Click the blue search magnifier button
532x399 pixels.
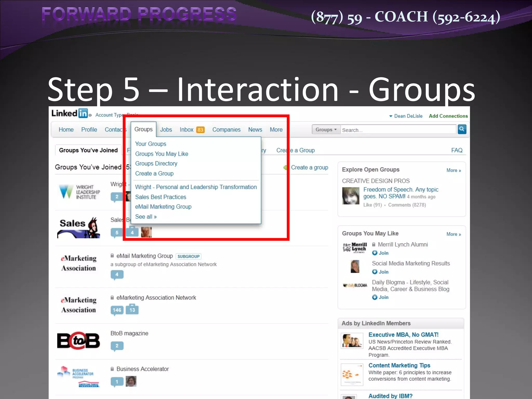[462, 129]
